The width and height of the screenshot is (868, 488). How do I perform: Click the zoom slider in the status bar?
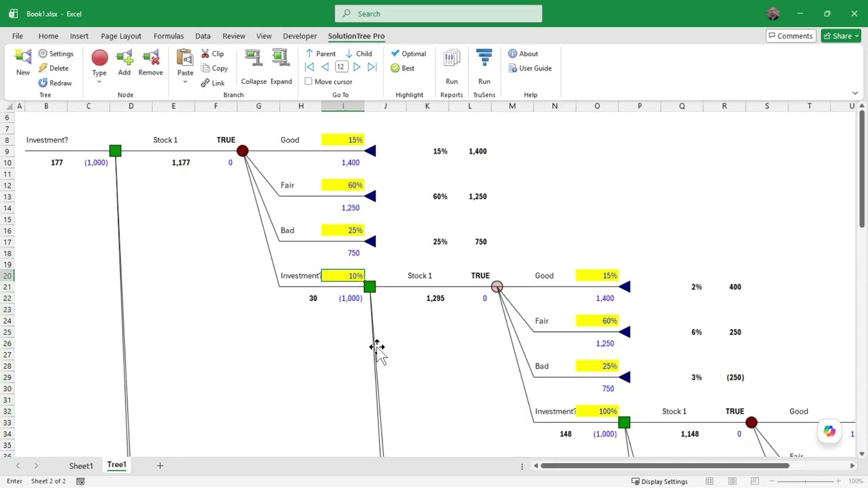(x=805, y=481)
